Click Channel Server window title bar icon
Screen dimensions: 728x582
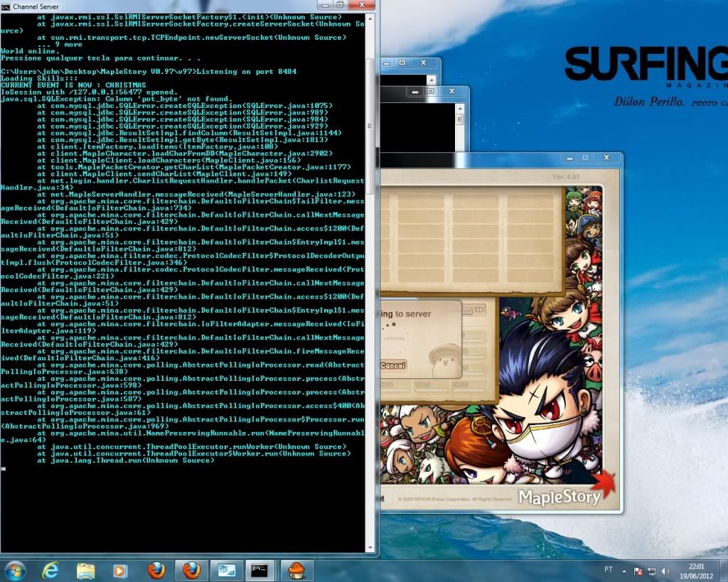(x=6, y=6)
